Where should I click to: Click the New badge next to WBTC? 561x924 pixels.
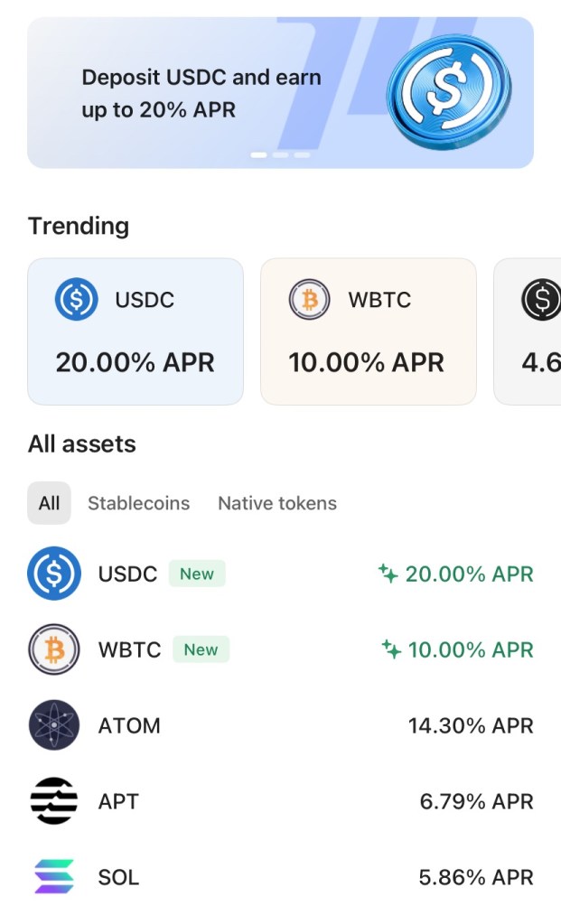click(x=200, y=649)
